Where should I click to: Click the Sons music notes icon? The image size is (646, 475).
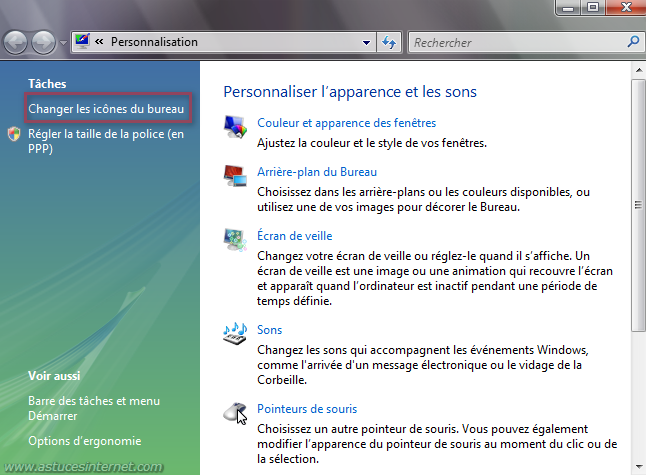pos(235,333)
